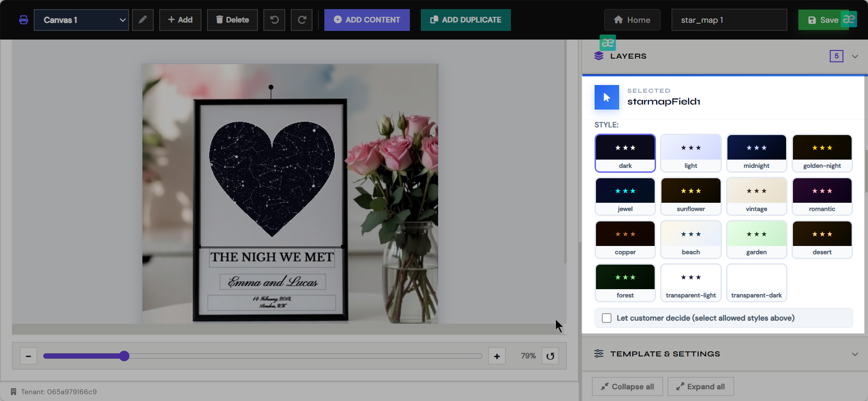Enable Let customer decide checkbox
Screen dimensions: 868x401
606,318
